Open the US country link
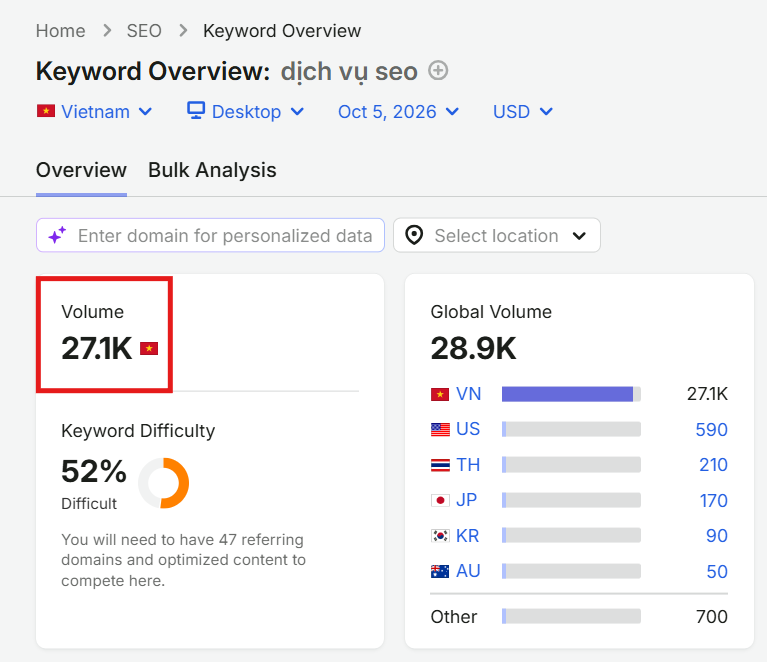This screenshot has width=767, height=662. [468, 429]
